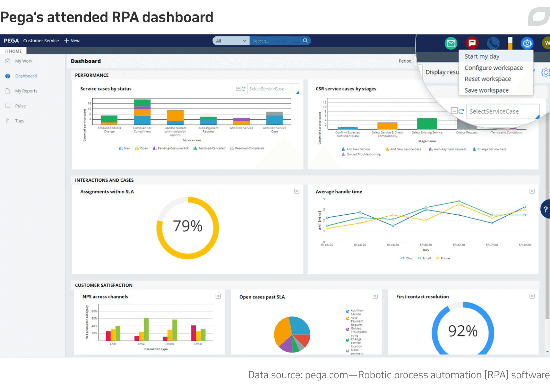Click the 79% SLA donut gauge
Image resolution: width=550 pixels, height=392 pixels.
pos(188,228)
